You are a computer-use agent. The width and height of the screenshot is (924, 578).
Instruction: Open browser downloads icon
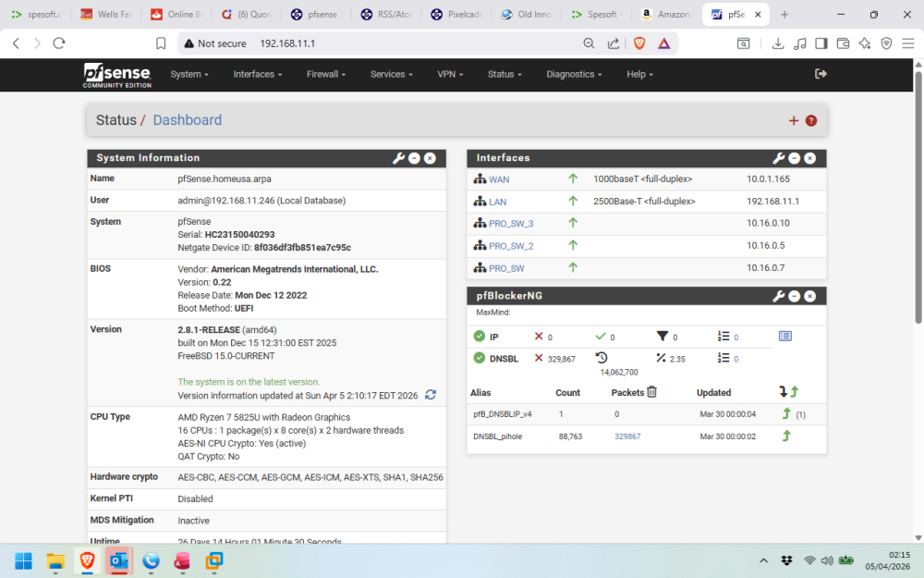tap(778, 43)
